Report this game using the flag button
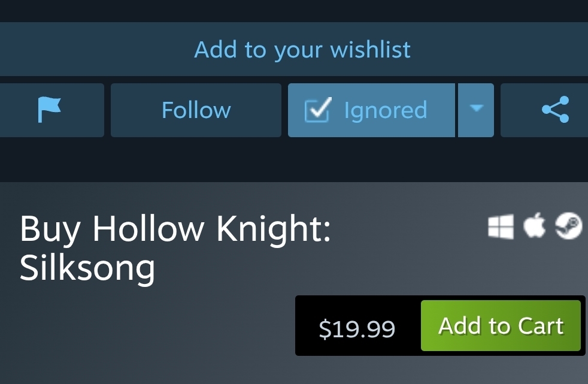The height and width of the screenshot is (384, 588). pos(52,110)
